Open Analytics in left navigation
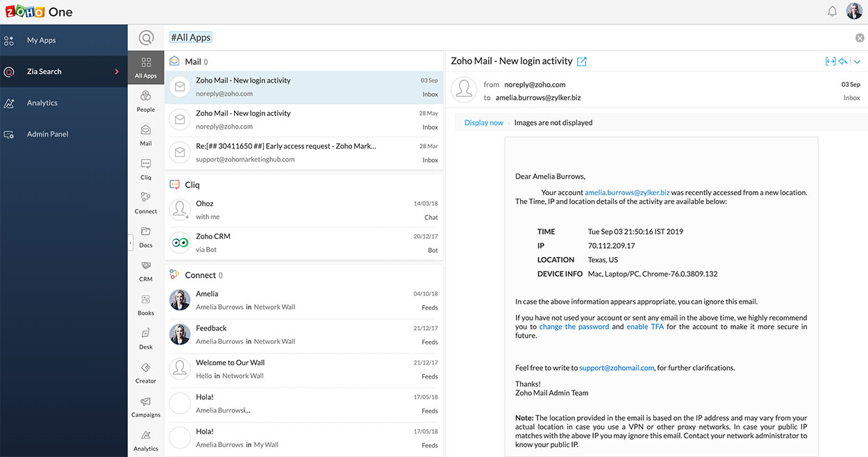The image size is (868, 457). [x=64, y=103]
